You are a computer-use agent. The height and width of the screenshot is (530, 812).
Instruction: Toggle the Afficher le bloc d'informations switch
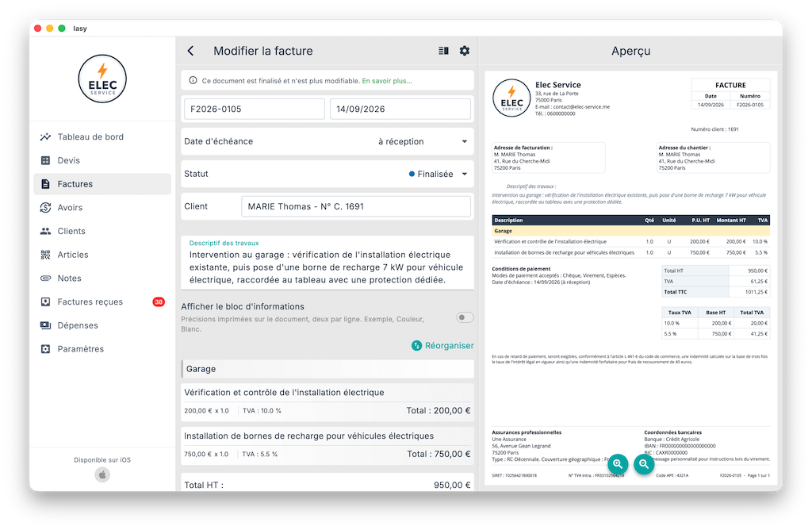[x=465, y=317]
